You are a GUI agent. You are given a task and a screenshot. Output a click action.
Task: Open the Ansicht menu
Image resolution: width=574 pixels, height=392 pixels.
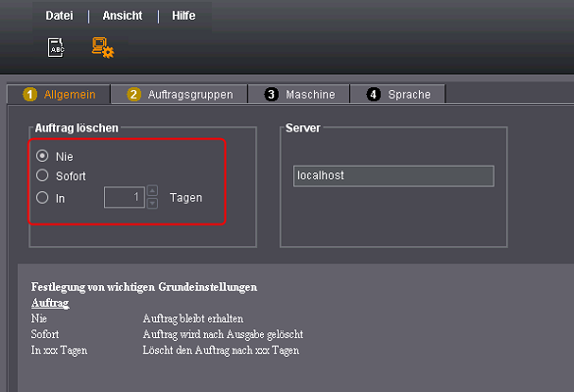click(123, 16)
